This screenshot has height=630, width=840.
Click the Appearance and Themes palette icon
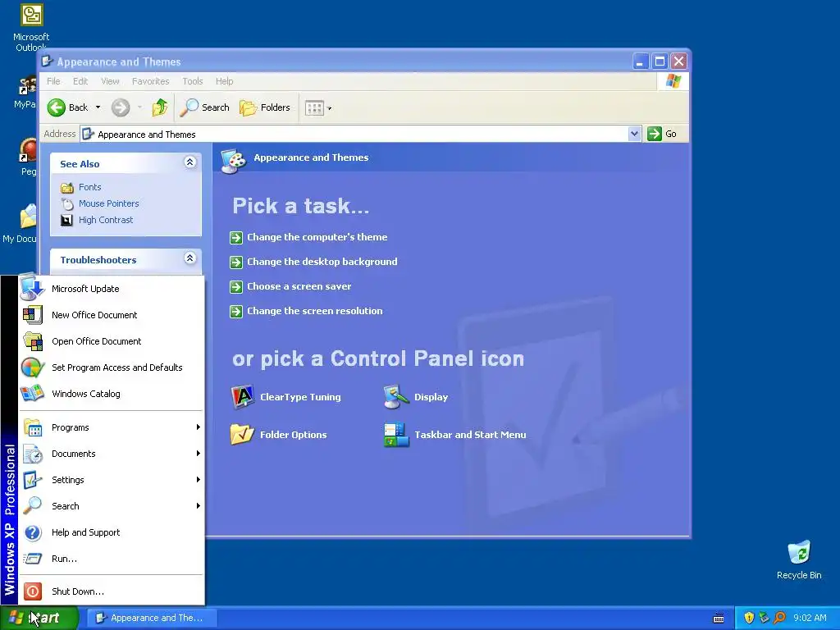tap(234, 160)
